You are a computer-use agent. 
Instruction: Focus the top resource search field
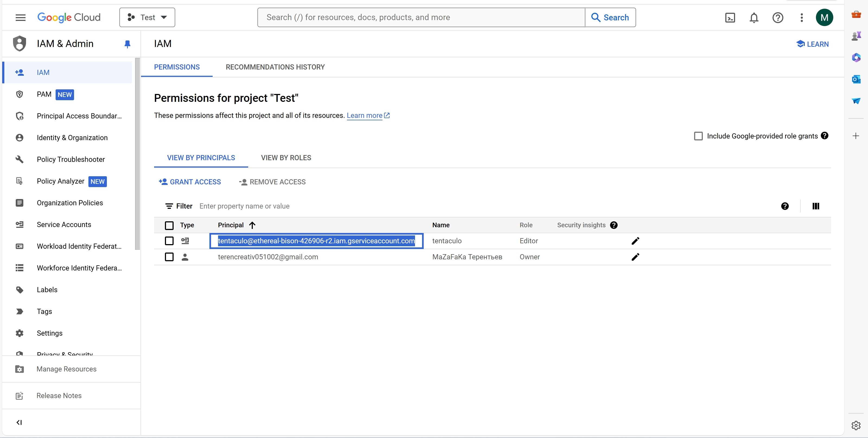421,18
